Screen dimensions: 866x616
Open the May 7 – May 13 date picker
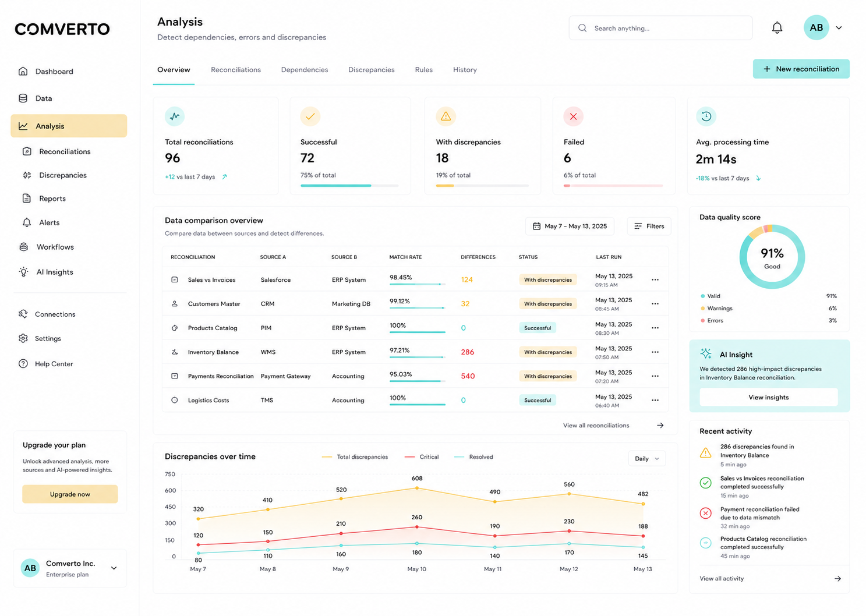coord(570,226)
